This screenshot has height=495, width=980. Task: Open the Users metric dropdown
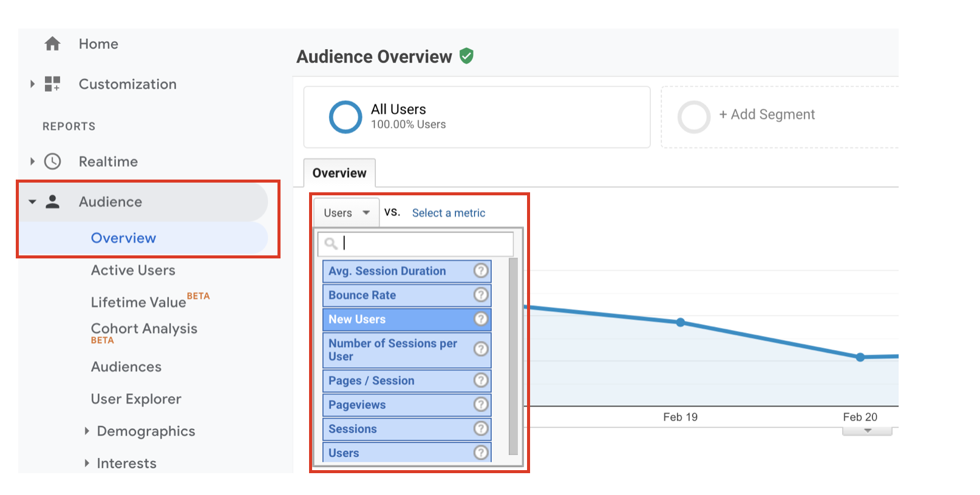click(x=347, y=213)
